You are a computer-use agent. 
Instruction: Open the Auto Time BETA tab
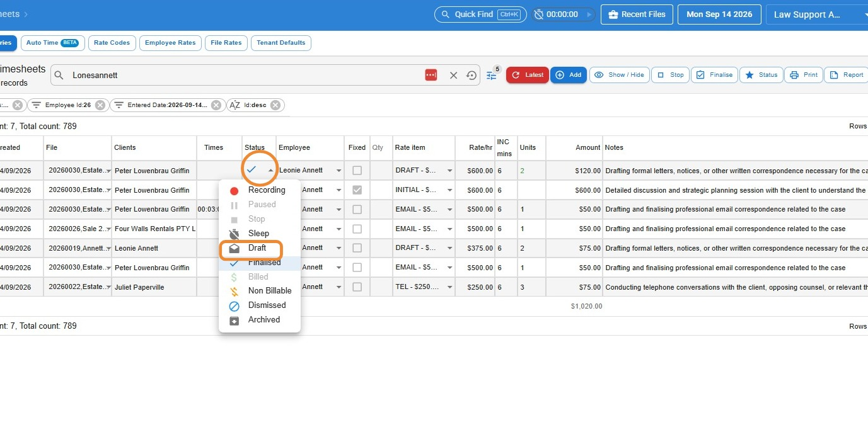point(52,43)
